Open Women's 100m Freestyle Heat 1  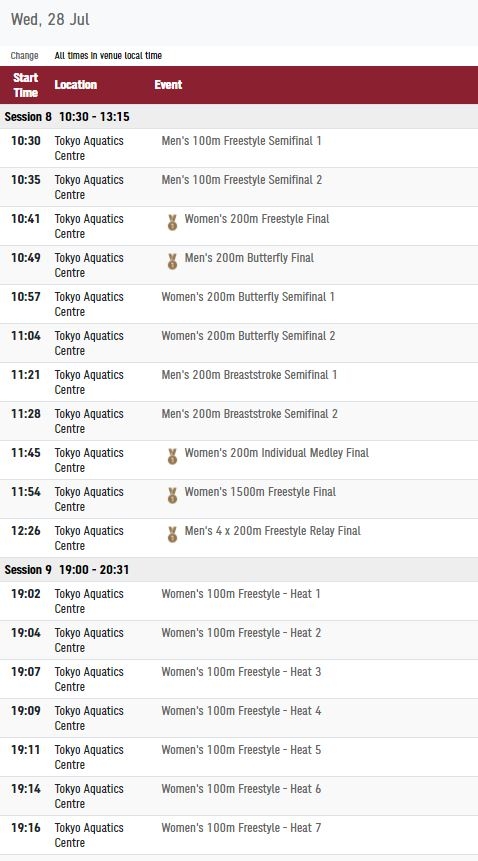pyautogui.click(x=240, y=594)
